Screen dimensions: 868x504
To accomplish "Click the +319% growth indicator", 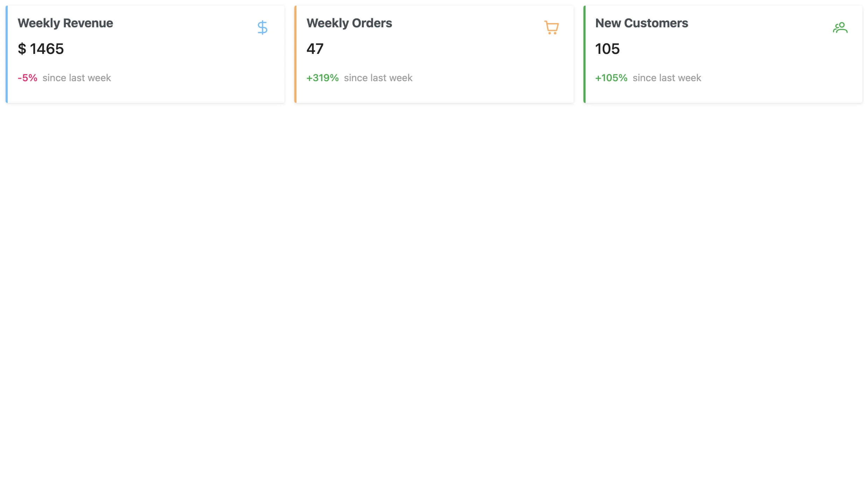I will (x=322, y=78).
